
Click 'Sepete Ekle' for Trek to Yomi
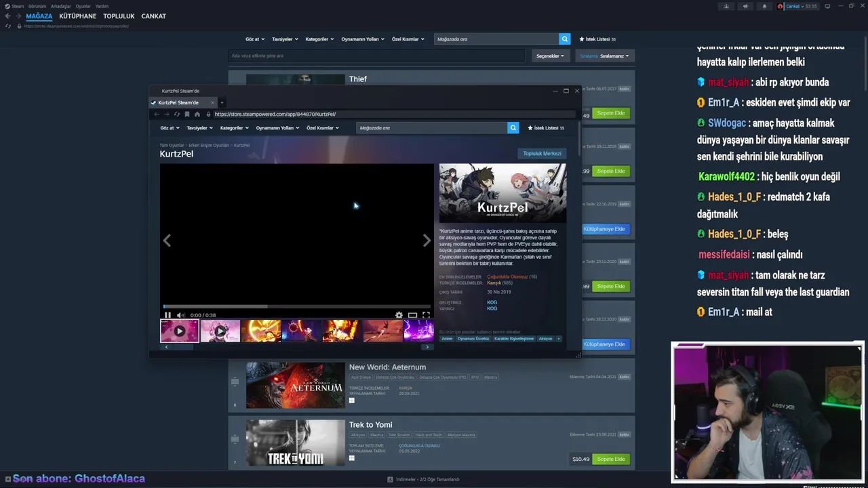click(611, 459)
